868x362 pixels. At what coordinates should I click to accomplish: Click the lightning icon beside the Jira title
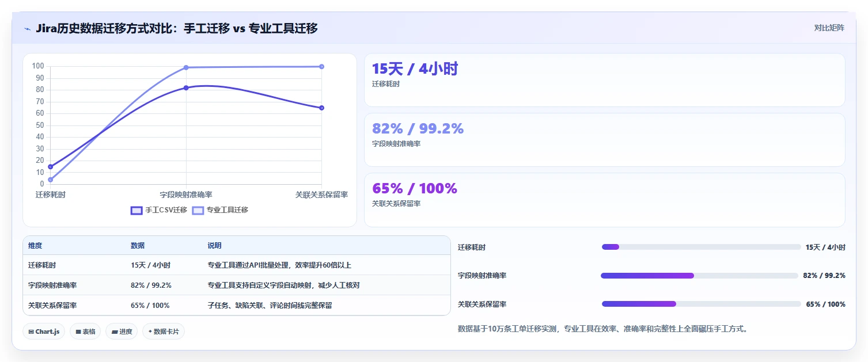(27, 29)
